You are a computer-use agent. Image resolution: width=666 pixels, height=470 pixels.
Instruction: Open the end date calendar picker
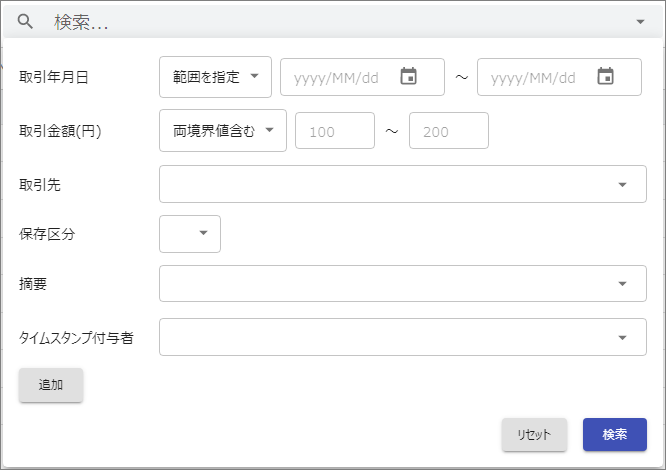[x=605, y=76]
